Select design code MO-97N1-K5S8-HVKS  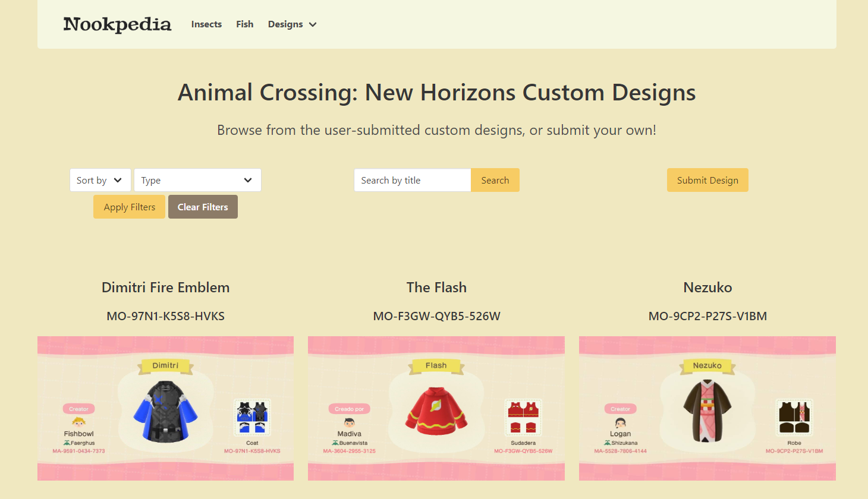(165, 316)
